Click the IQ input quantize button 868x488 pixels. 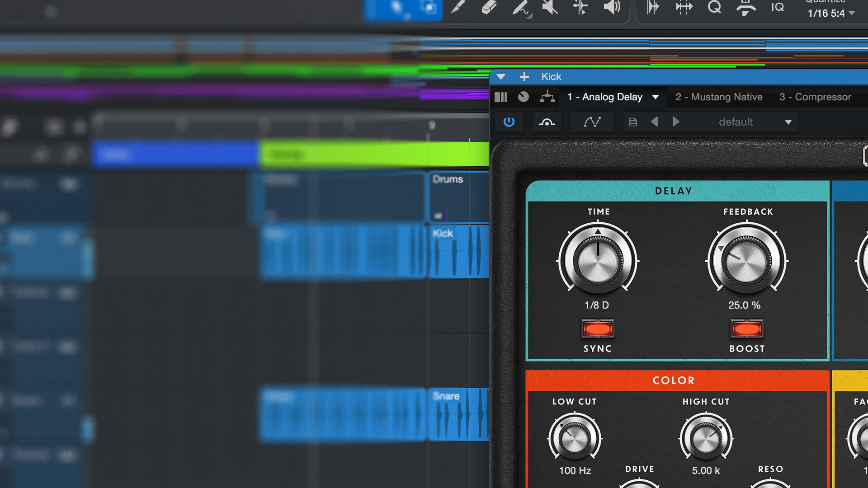777,7
